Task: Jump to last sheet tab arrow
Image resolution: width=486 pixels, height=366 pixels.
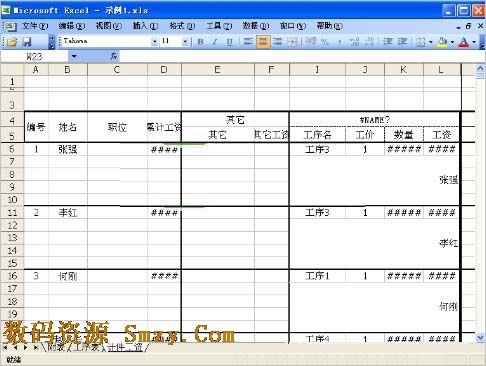Action: (35, 348)
